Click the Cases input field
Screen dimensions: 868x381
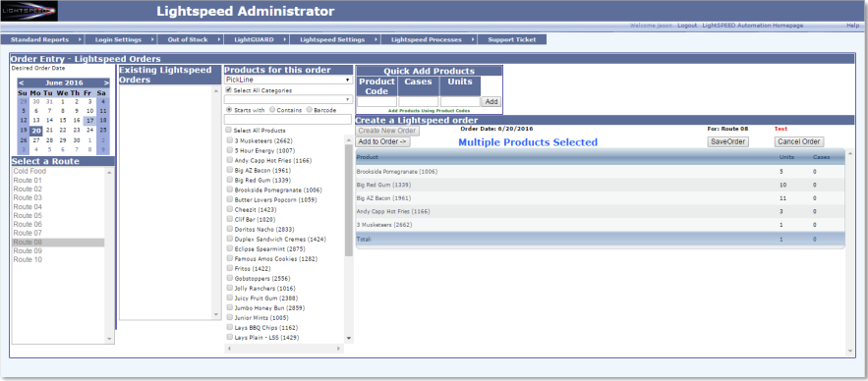point(419,102)
